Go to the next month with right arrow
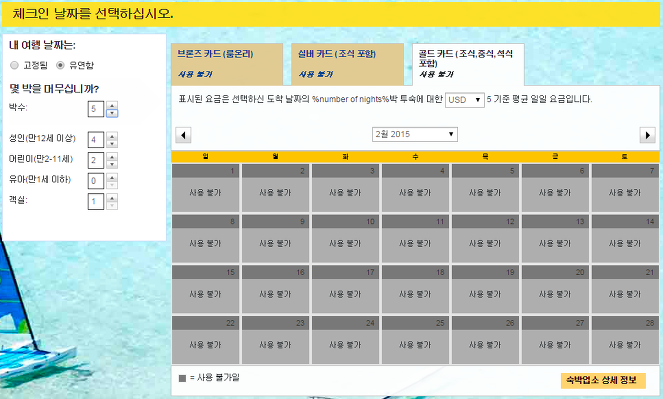The height and width of the screenshot is (399, 663). (x=647, y=135)
